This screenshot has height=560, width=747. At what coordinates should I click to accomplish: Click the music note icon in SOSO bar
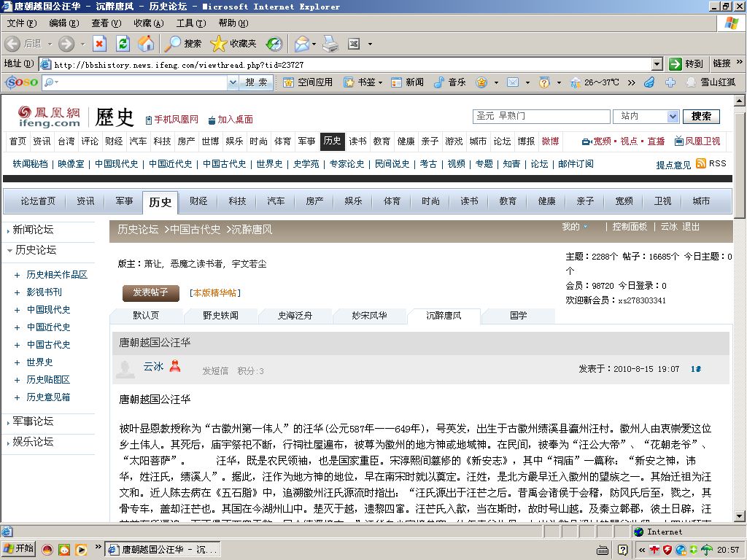(439, 82)
